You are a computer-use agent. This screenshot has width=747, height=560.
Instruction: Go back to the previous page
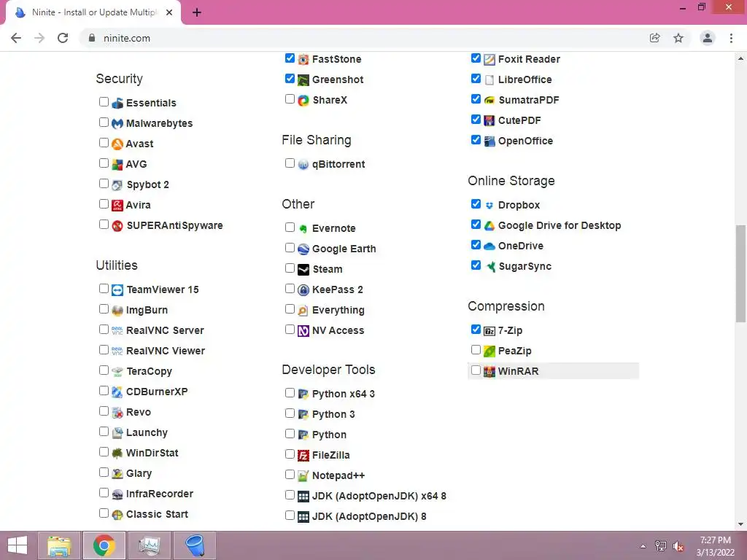click(x=16, y=38)
